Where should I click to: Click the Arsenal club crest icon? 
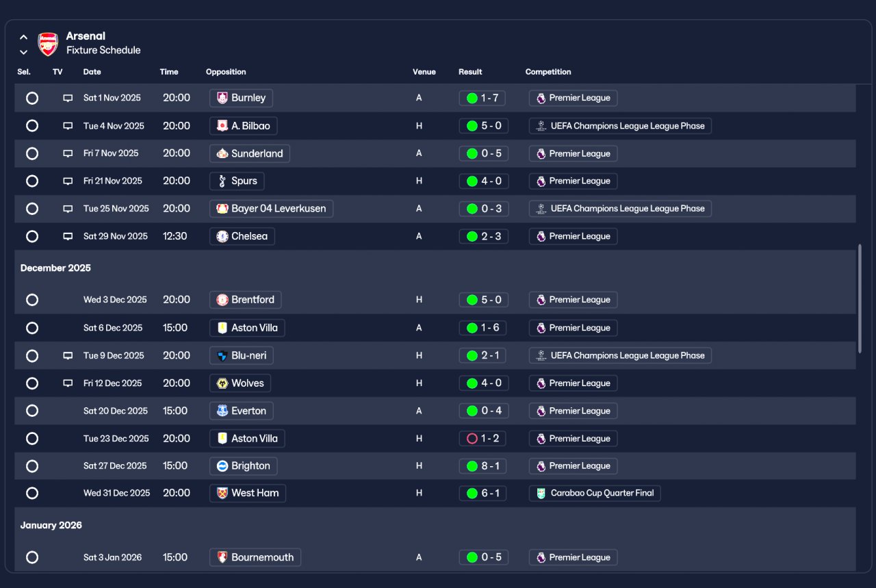point(48,44)
